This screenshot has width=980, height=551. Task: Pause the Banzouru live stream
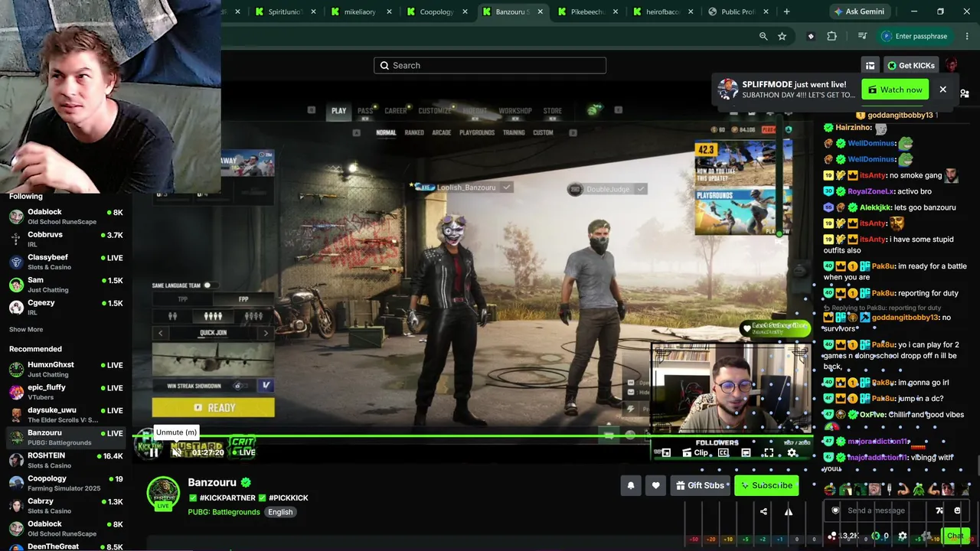click(154, 452)
